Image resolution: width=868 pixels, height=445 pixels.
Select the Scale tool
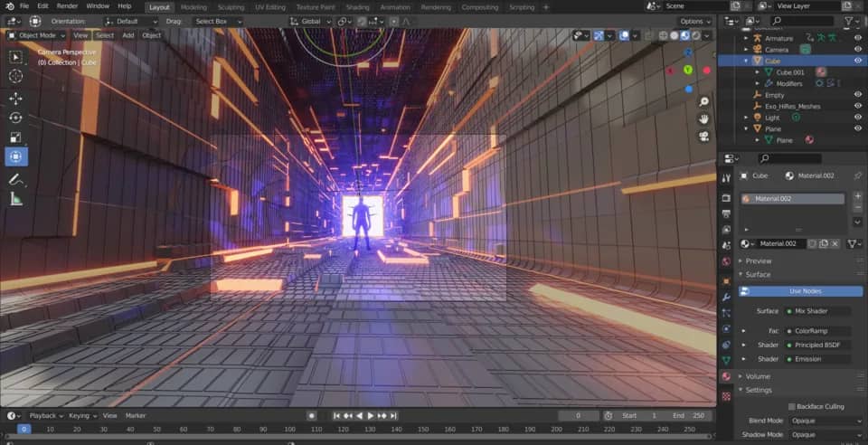16,137
